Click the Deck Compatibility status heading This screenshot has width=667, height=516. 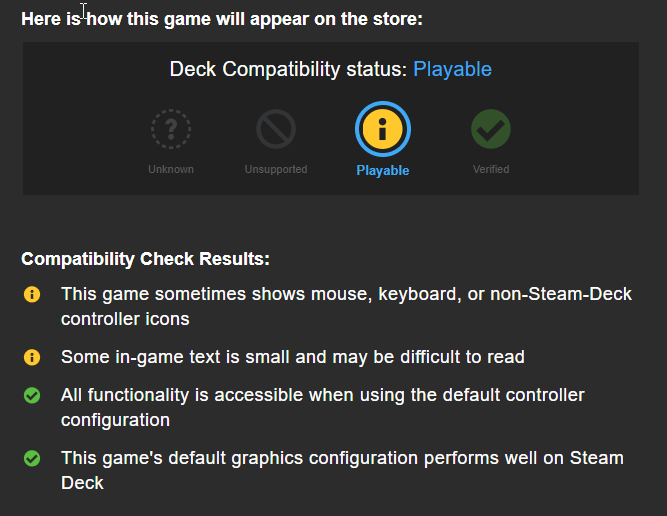(288, 69)
